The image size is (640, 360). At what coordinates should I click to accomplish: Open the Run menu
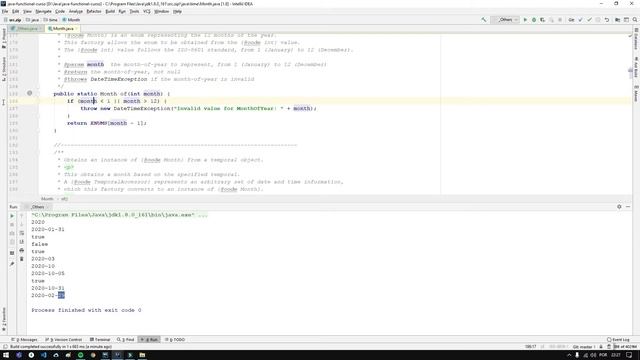(122, 11)
